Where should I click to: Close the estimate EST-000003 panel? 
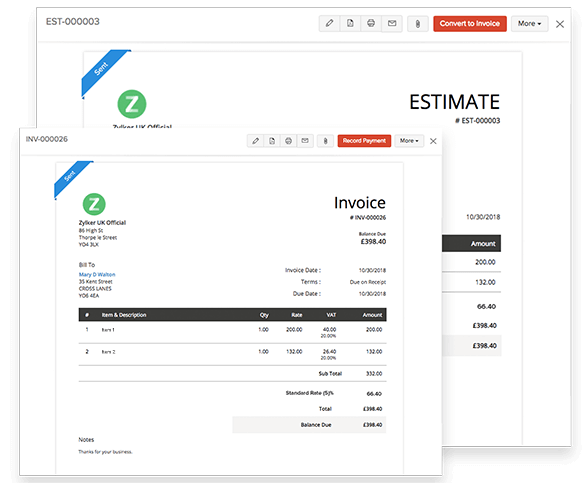click(560, 24)
